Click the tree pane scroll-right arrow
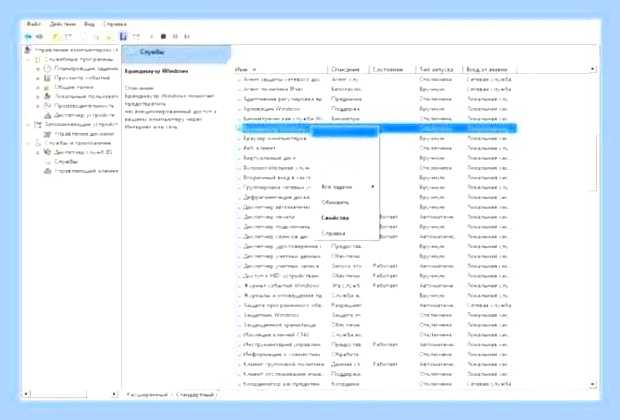620x420 pixels. (114, 394)
